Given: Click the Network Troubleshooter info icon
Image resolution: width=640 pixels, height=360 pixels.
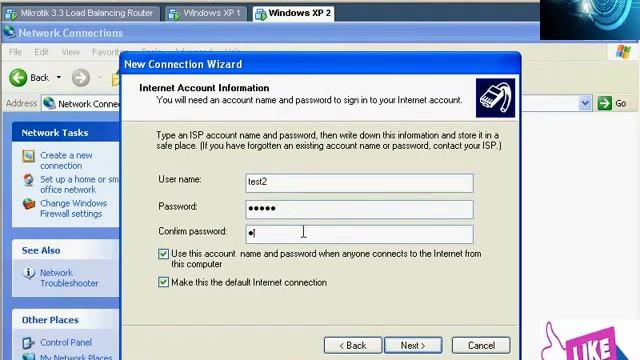Looking at the screenshot, I should tap(29, 273).
